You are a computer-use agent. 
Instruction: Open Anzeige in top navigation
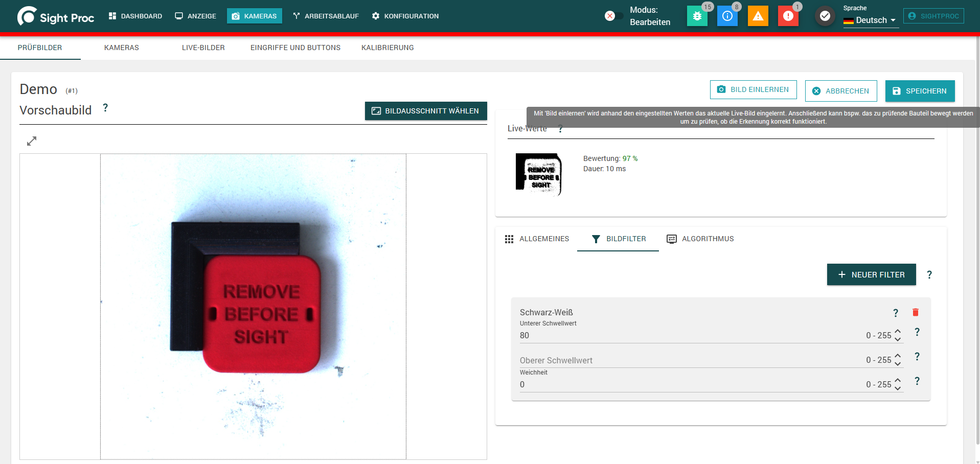point(195,16)
